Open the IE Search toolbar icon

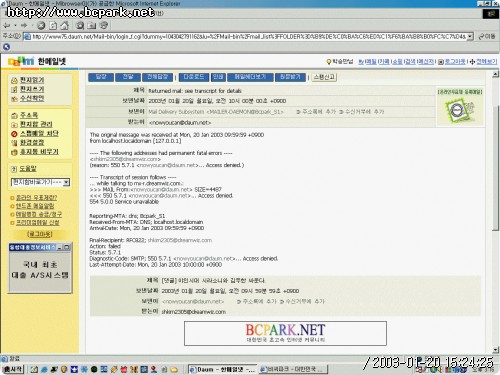[x=80, y=25]
